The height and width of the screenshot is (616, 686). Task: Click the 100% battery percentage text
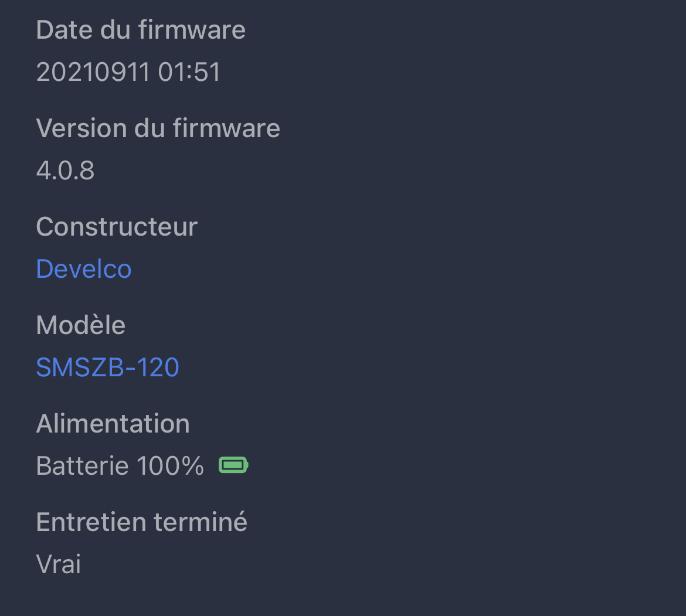click(170, 466)
